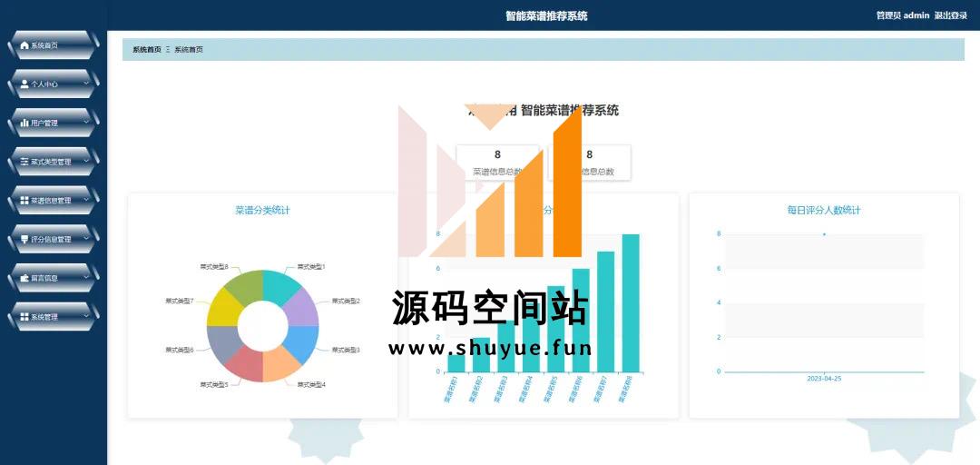Click the bar-chart icon beside 用户管理

click(x=24, y=124)
